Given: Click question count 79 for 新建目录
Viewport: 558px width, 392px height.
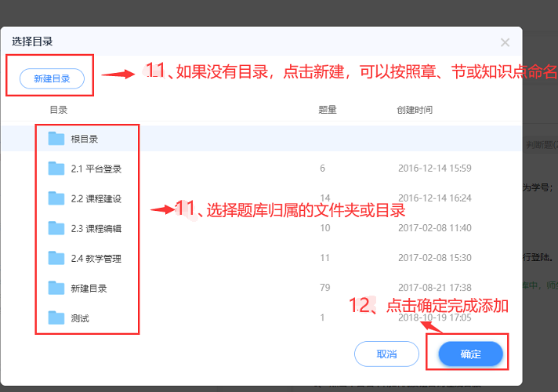Looking at the screenshot, I should point(325,288).
